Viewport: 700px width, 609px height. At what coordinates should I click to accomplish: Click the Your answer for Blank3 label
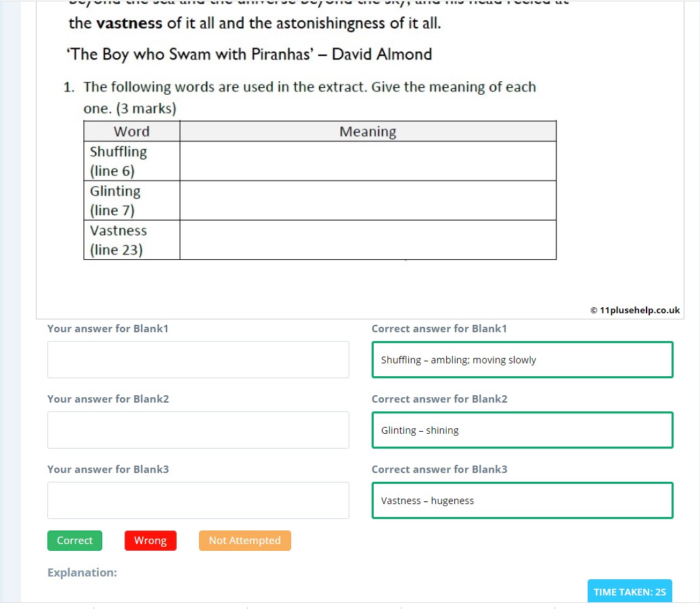pyautogui.click(x=108, y=469)
